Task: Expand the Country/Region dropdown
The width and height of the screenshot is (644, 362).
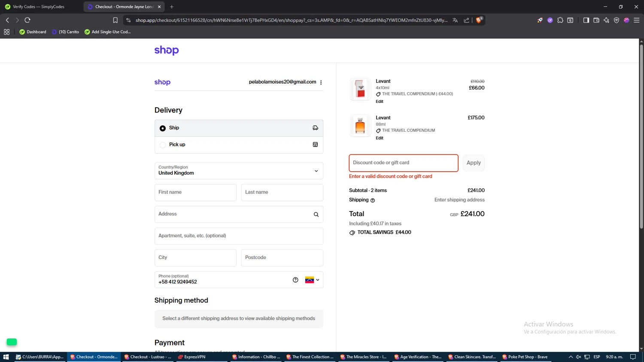Action: coord(239,171)
